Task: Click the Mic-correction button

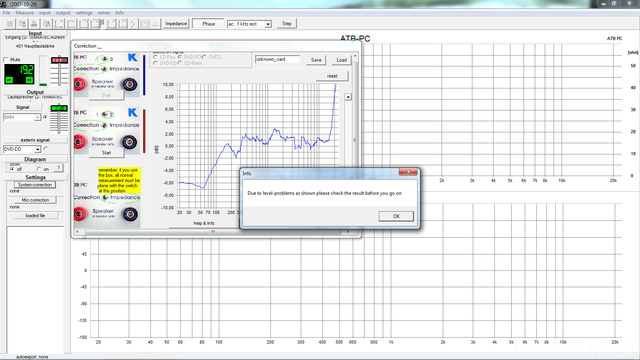Action: [x=35, y=200]
